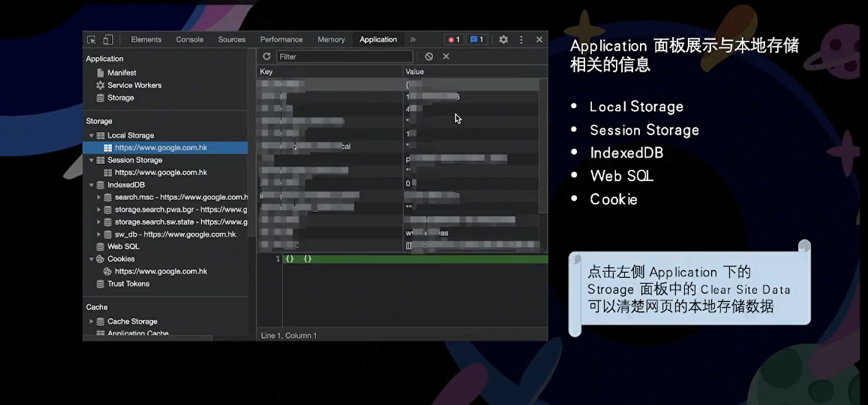Click the IndexedDB tree label
The image size is (868, 405).
[x=126, y=185]
